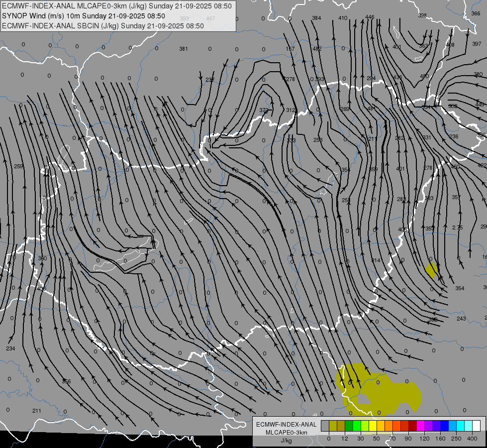Click the header line ECMWF-INDEX-ANAL SBCIN (J/kg)
487x448 pixels.
coord(103,26)
